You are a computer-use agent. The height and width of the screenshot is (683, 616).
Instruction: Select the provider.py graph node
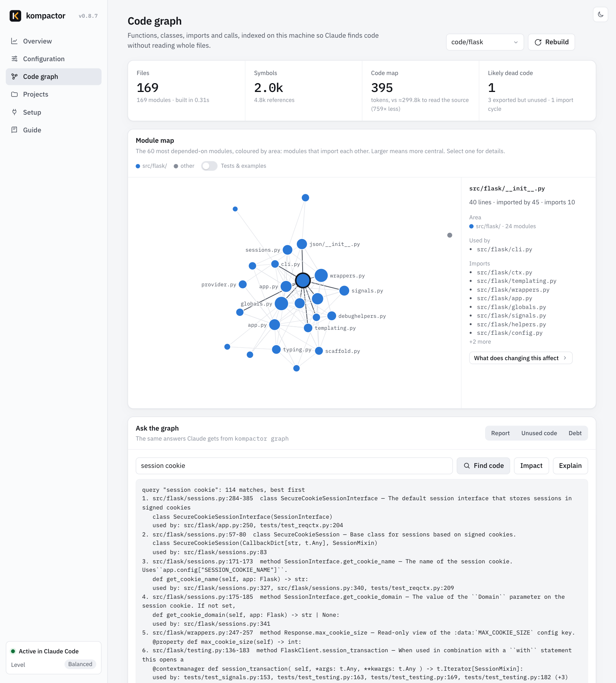pyautogui.click(x=243, y=284)
